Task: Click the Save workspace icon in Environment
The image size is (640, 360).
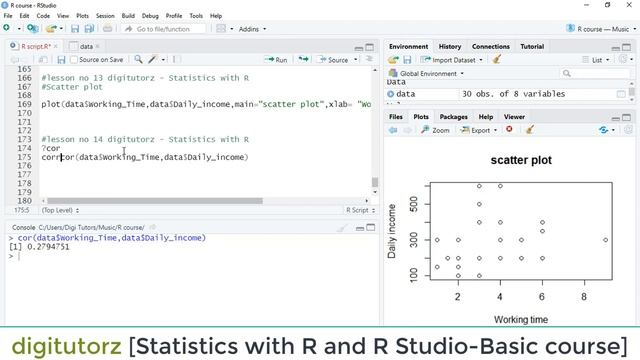Action: pyautogui.click(x=407, y=60)
